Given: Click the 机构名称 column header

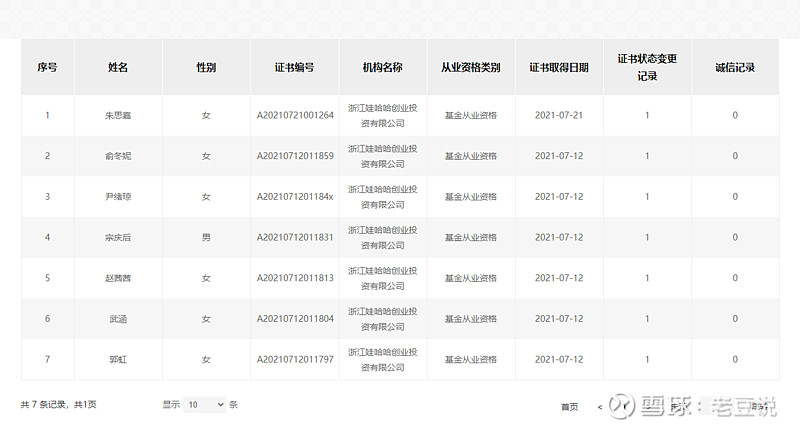Looking at the screenshot, I should click(383, 67).
